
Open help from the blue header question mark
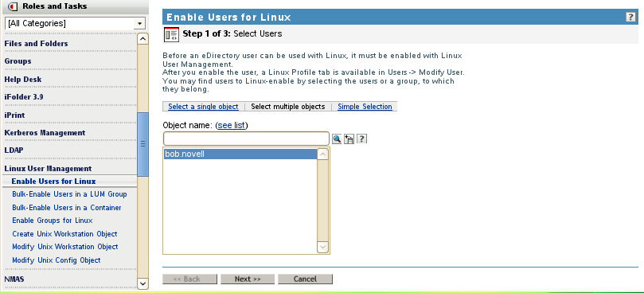(630, 18)
